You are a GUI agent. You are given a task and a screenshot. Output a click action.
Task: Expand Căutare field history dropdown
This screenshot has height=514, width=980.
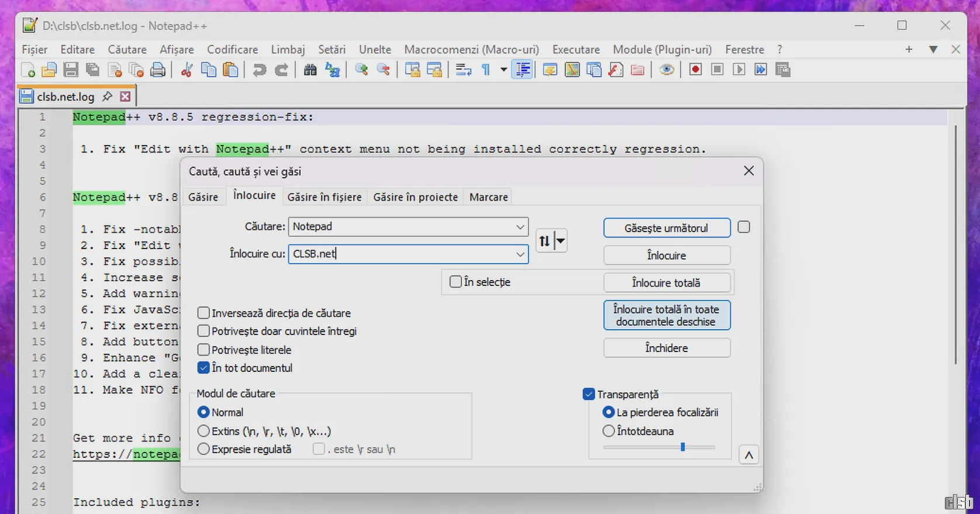pos(520,227)
